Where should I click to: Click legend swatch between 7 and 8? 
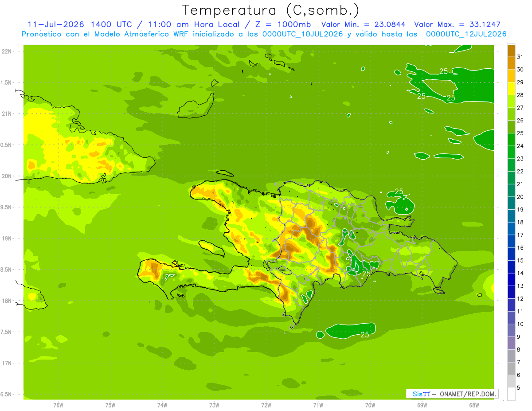coord(511,356)
